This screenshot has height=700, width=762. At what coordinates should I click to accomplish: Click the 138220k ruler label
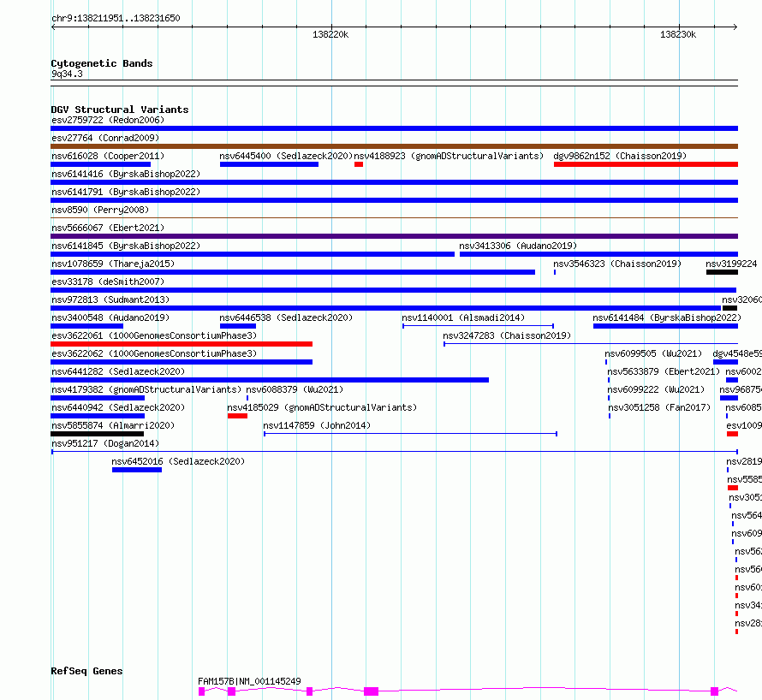coord(330,34)
